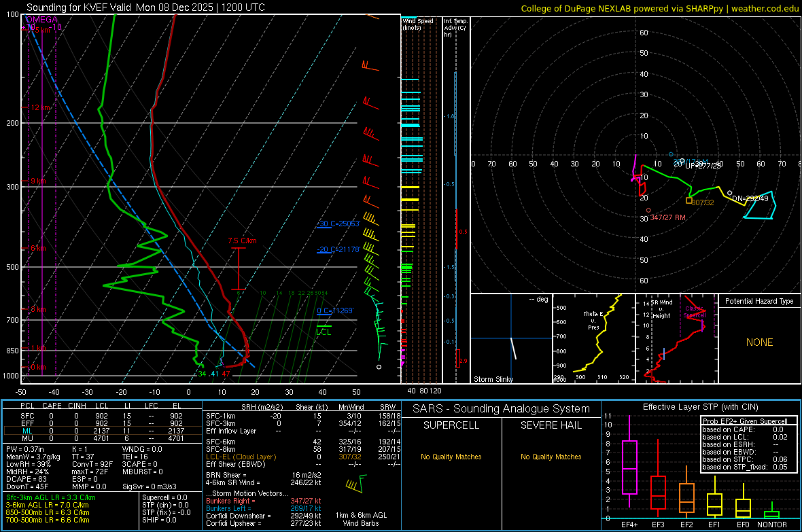802x532 pixels.
Task: Click the 12 km height marker
Action: pyautogui.click(x=41, y=107)
